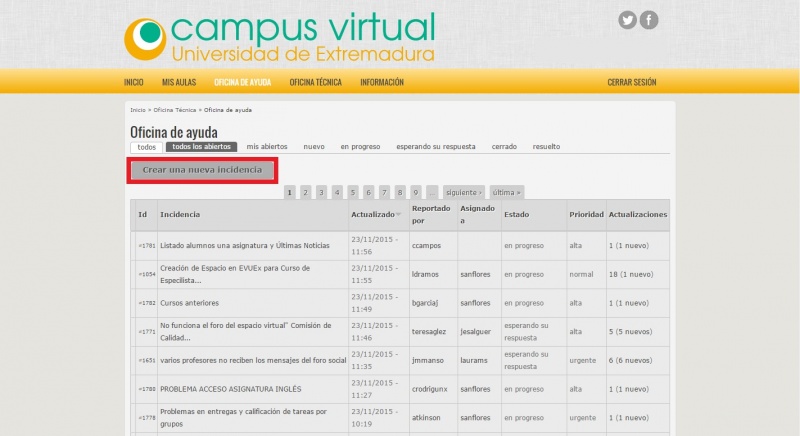Show 'resuelto' tickets tab

coord(546,147)
